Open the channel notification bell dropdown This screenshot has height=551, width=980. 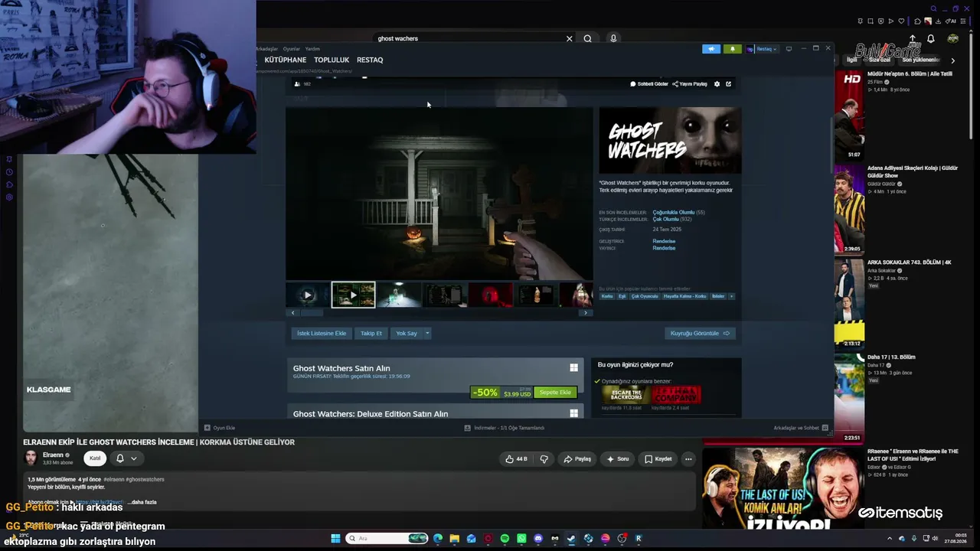click(x=126, y=458)
